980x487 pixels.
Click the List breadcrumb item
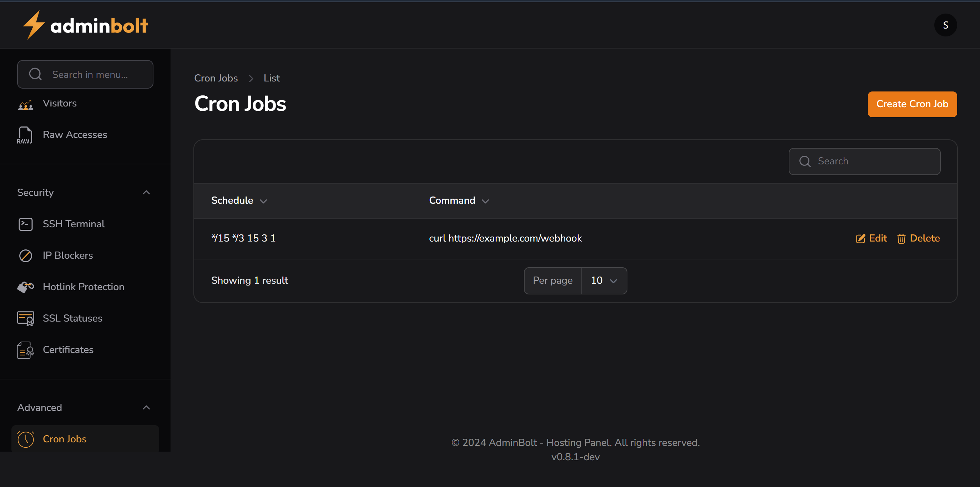coord(271,78)
